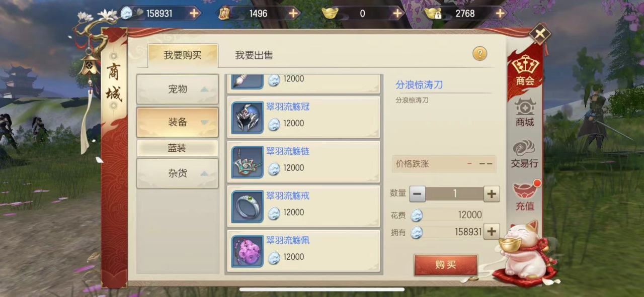Image resolution: width=644 pixels, height=297 pixels.
Task: Click the 购买 purchase button
Action: point(445,265)
